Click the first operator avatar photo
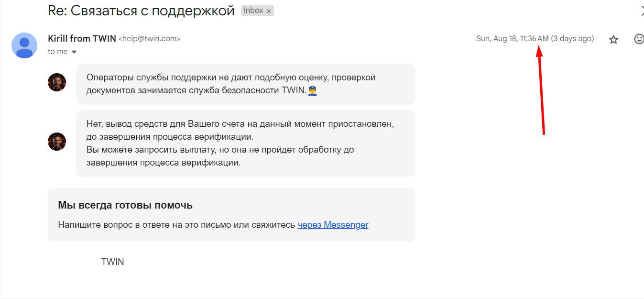The height and width of the screenshot is (299, 644). (57, 82)
